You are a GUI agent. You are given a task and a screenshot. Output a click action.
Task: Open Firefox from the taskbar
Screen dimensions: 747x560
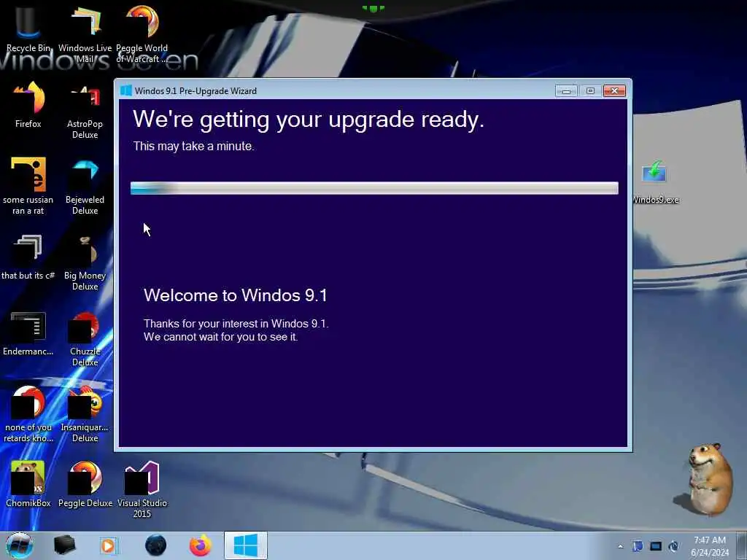[x=201, y=545]
